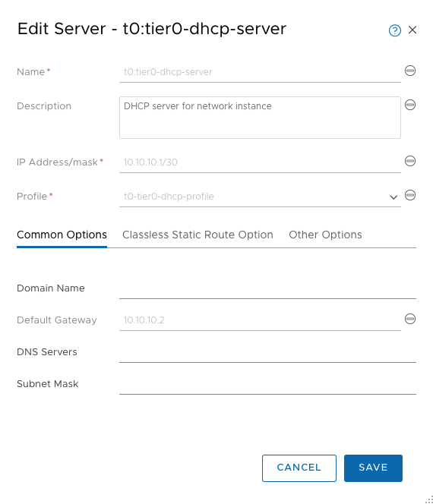Click inside the Description text area
Viewport: 433px width, 504px height.
point(260,118)
